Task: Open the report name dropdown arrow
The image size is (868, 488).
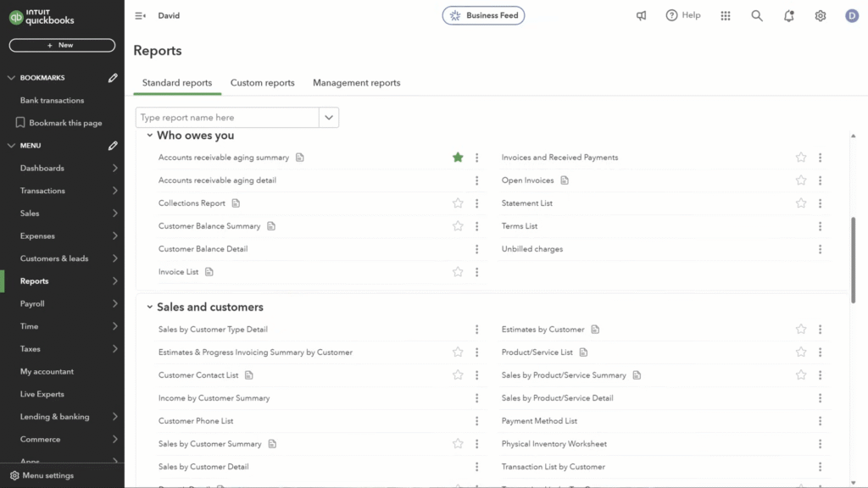Action: (329, 118)
